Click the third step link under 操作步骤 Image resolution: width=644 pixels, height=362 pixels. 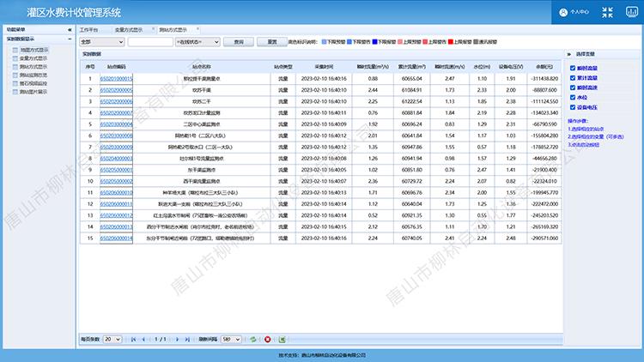583,144
